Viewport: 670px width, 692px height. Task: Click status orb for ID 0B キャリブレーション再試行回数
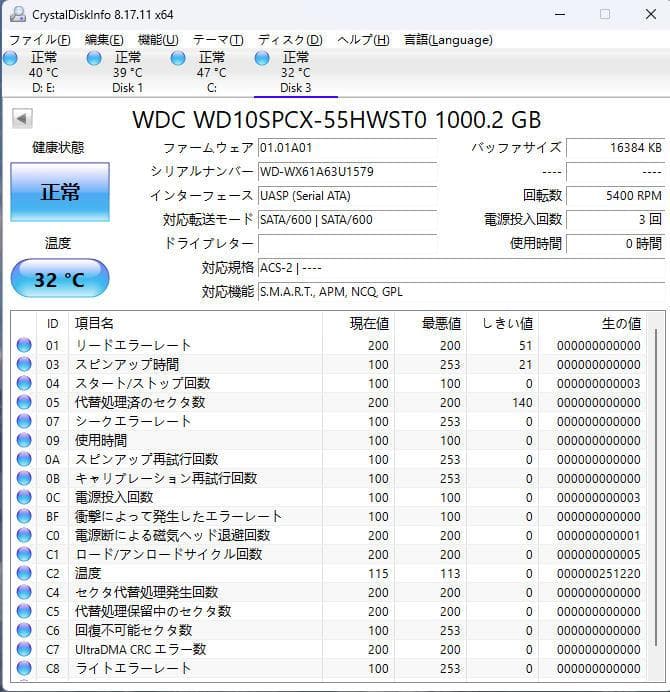[24, 478]
